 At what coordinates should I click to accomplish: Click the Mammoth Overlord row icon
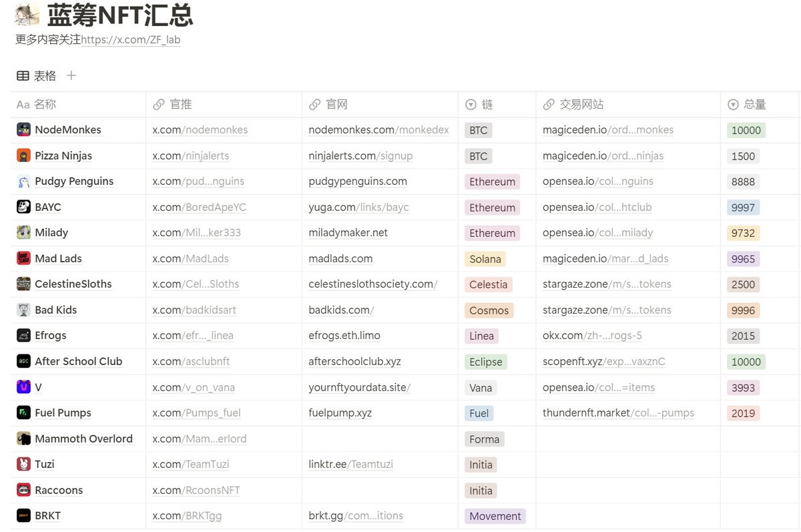click(x=23, y=439)
